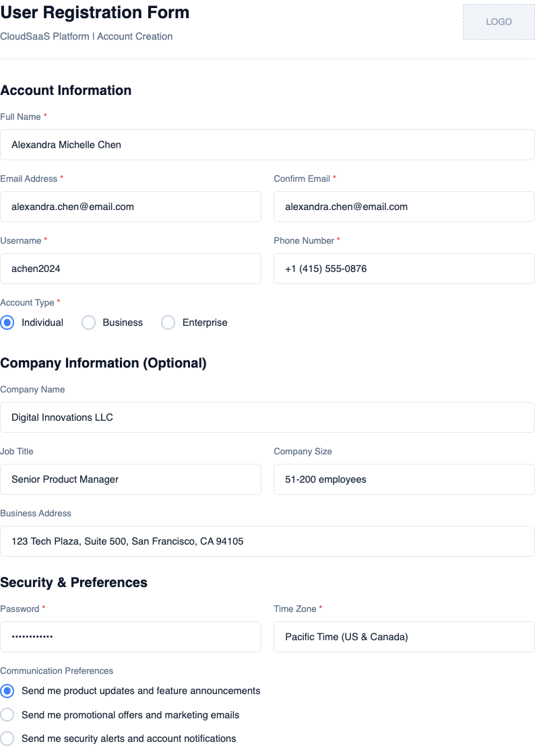Click the Account Information section heading
The width and height of the screenshot is (535, 756).
point(65,90)
